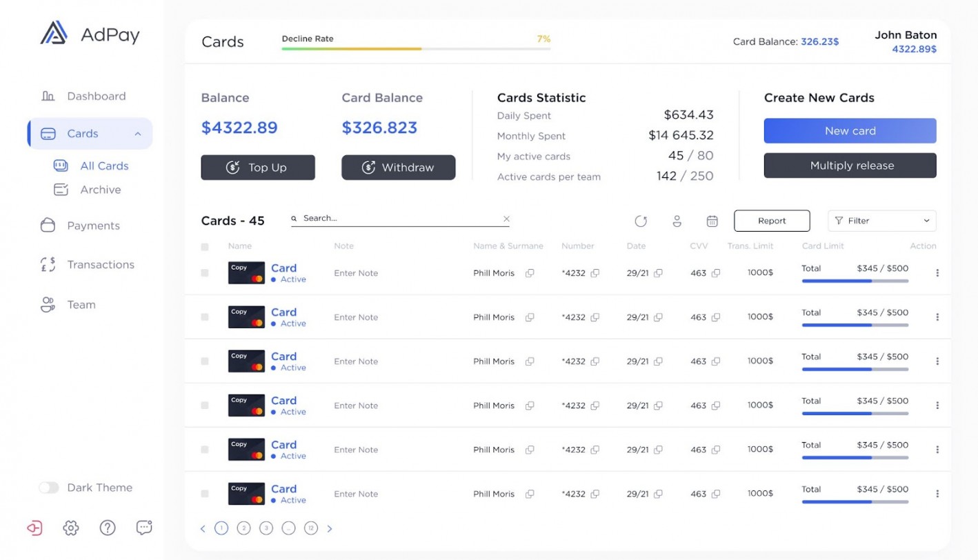Image resolution: width=978 pixels, height=560 pixels.
Task: Open the help question-mark icon
Action: (x=108, y=528)
